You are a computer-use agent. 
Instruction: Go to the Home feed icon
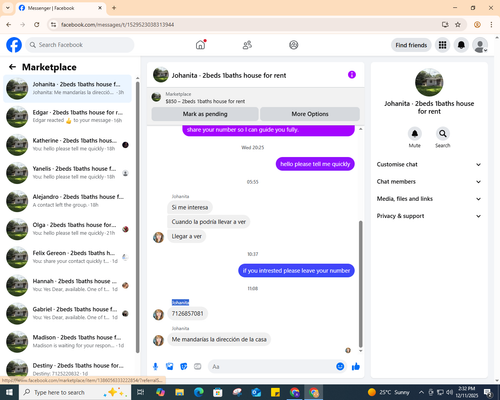point(200,45)
